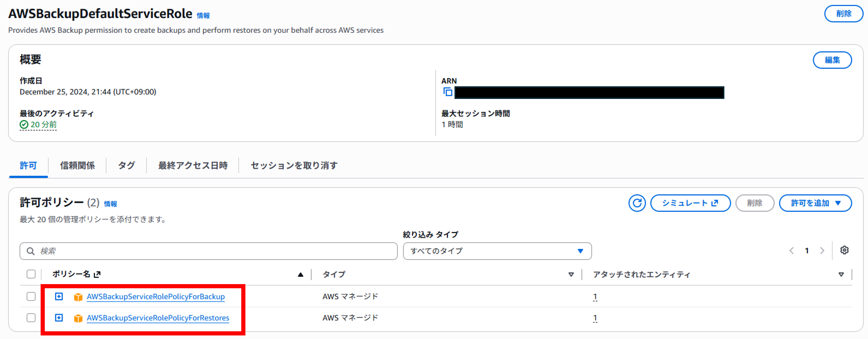Open the AWSBackupServiceRolePolicyForRestores policy link

point(158,318)
